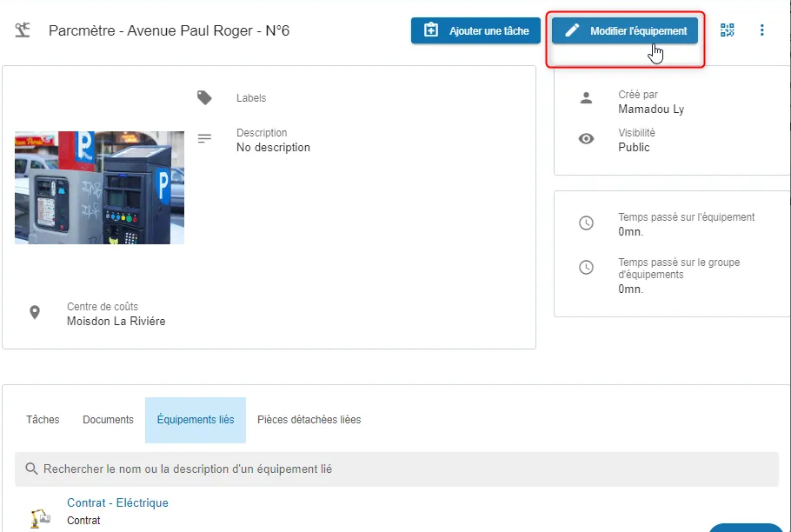Viewport: 791px width, 532px height.
Task: Click the No description text
Action: 274,147
